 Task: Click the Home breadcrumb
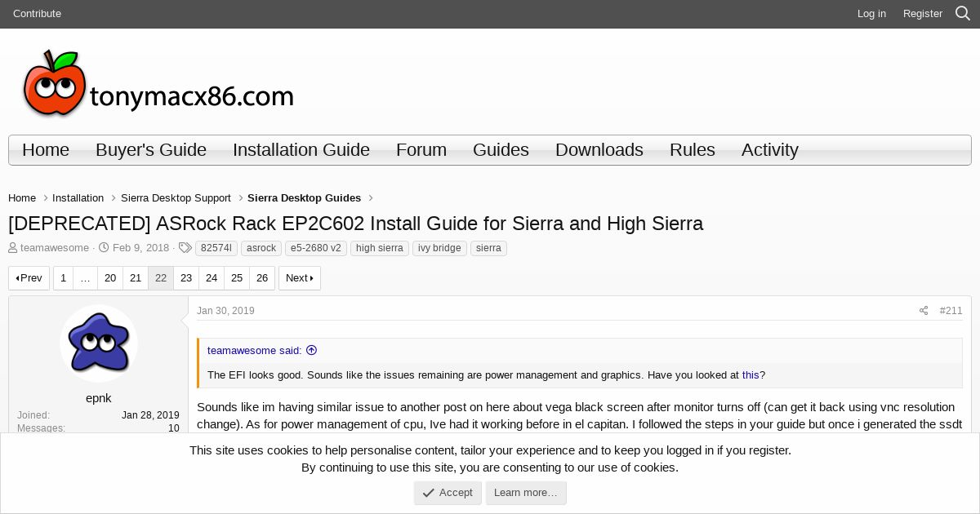point(22,198)
